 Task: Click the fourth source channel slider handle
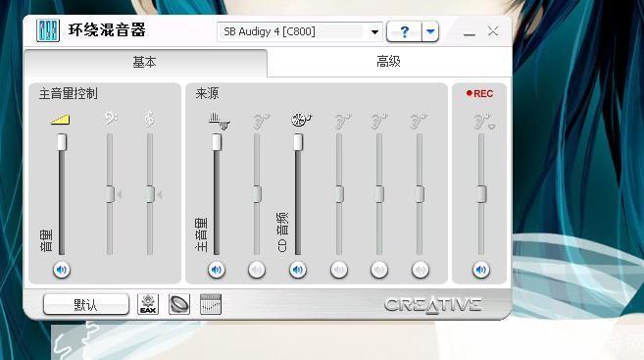click(x=339, y=194)
